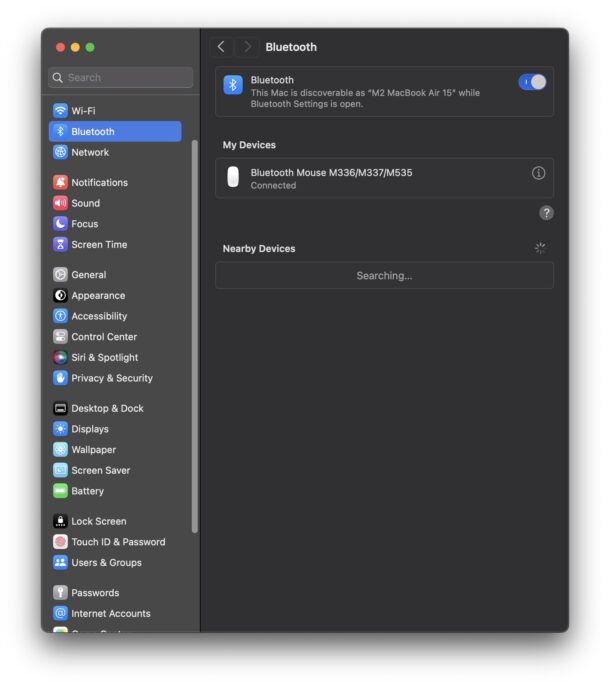Click the help question mark button
This screenshot has width=610, height=687.
[x=546, y=213]
